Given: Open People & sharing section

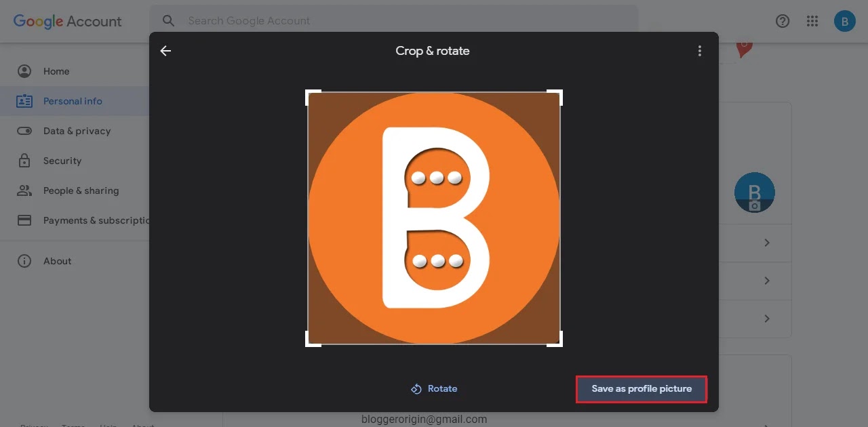Looking at the screenshot, I should 81,190.
